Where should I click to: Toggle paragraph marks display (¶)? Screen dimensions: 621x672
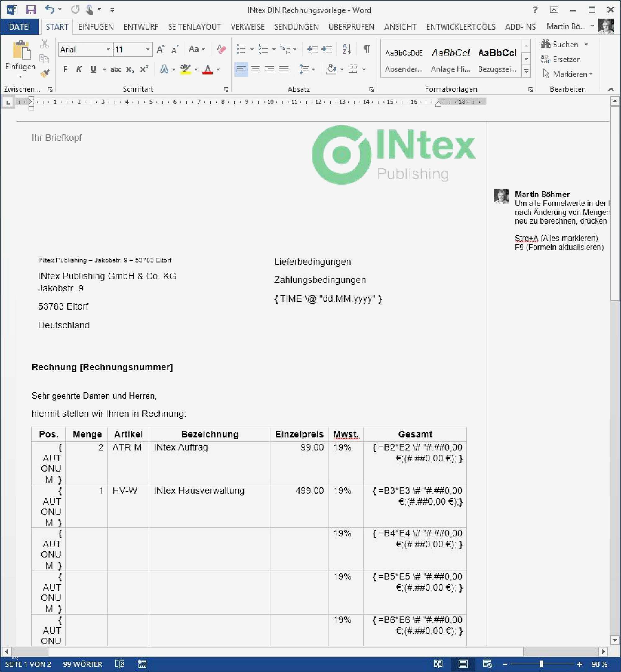pyautogui.click(x=367, y=49)
